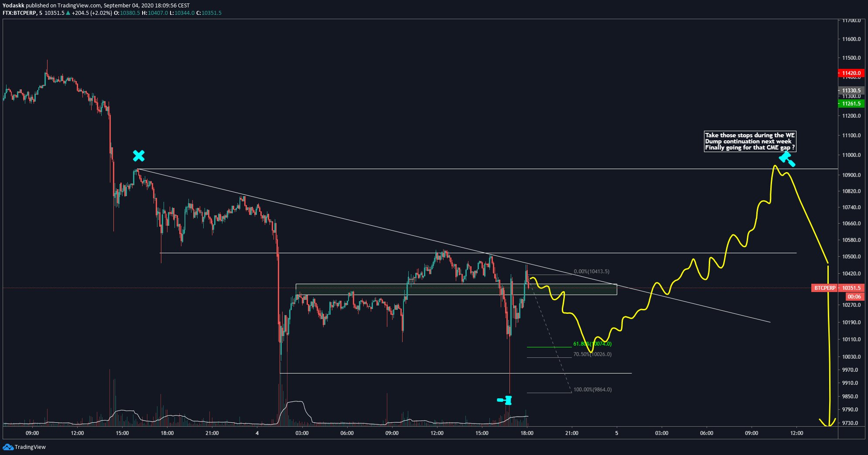Click the 10351.5 current price label
The image size is (868, 455).
click(851, 288)
